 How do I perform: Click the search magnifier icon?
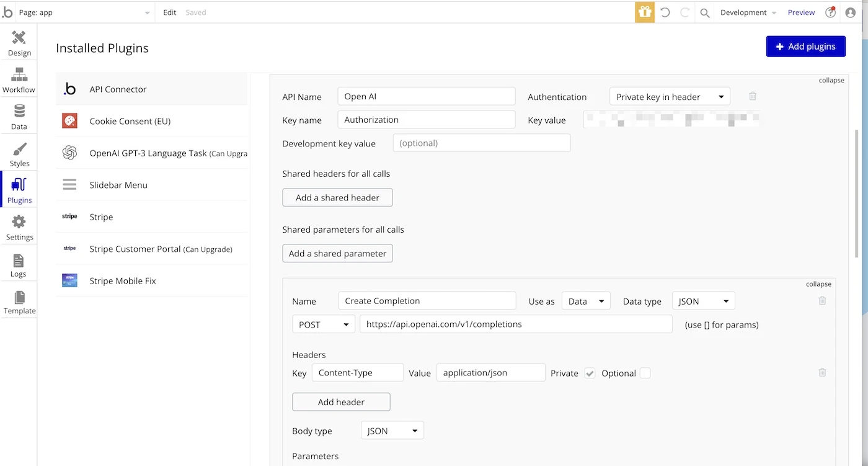coord(705,12)
